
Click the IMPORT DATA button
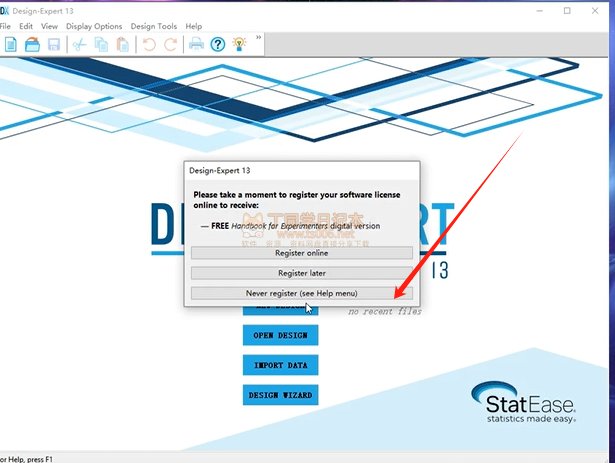click(280, 365)
